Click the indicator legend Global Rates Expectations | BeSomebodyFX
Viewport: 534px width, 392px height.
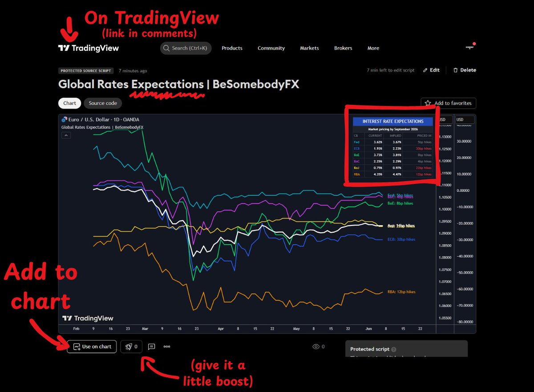point(102,127)
